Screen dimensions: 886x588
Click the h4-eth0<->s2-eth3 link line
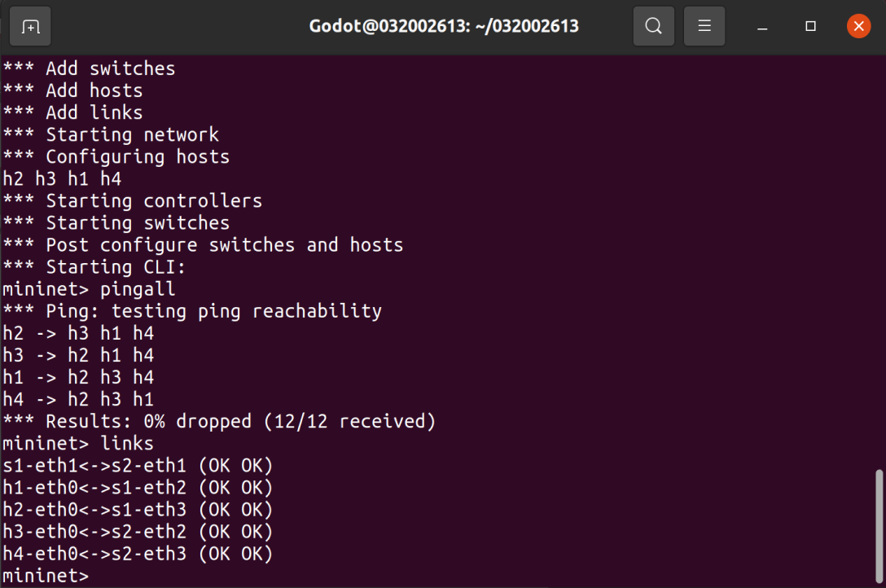[138, 554]
